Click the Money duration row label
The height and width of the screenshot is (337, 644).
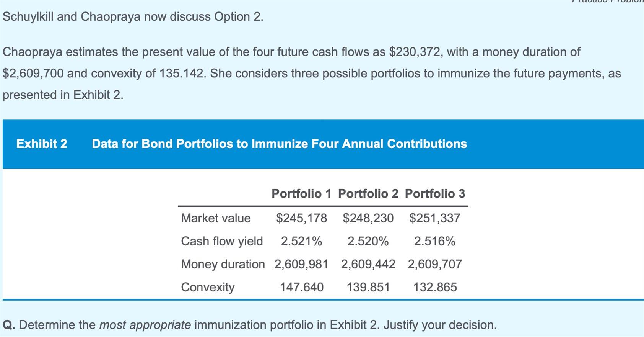click(223, 264)
